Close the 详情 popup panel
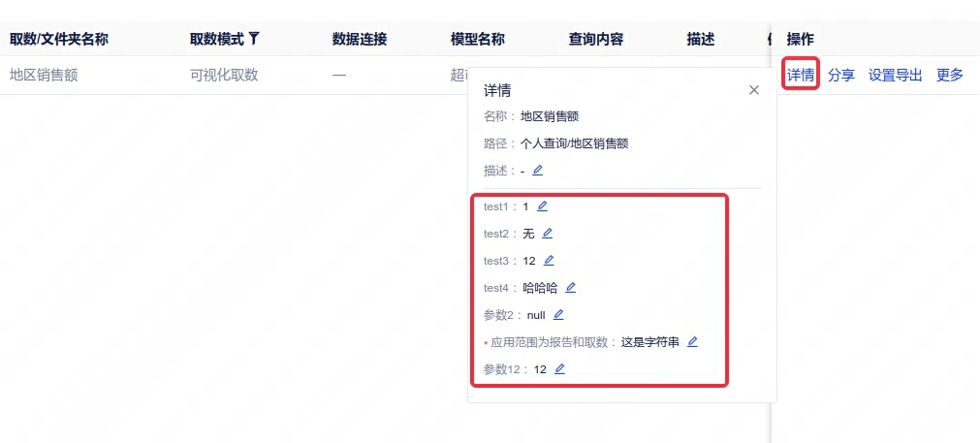The width and height of the screenshot is (980, 443). pos(754,90)
